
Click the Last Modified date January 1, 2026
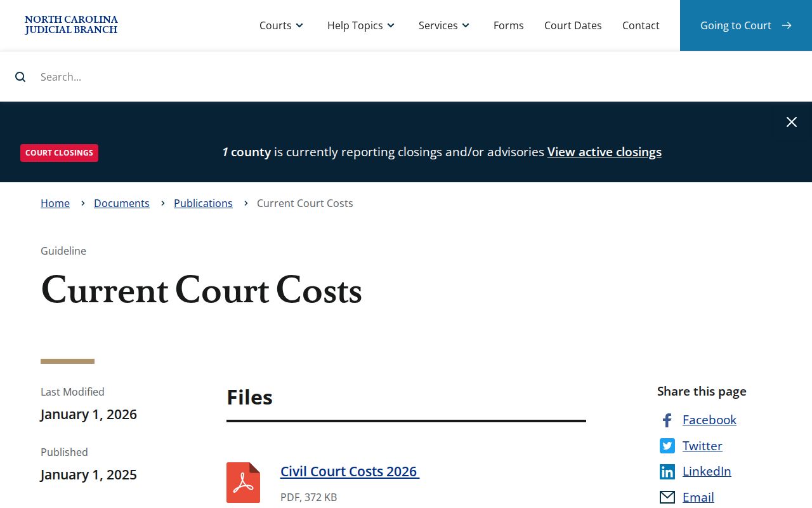tap(89, 415)
